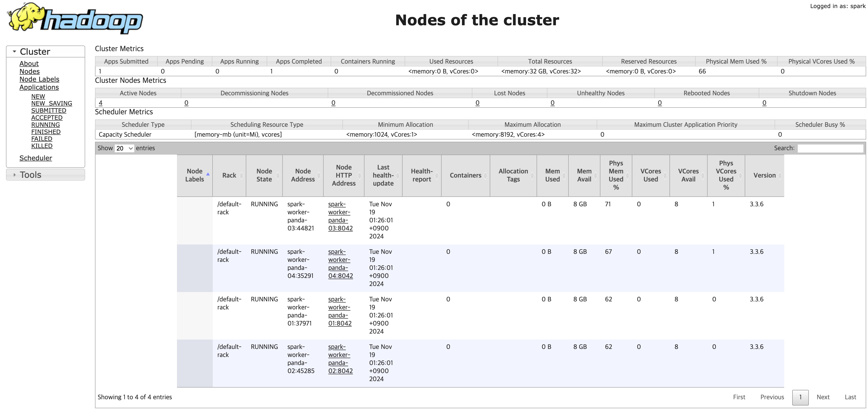Screen dimensions: 868x411
Task: Go to First page
Action: [739, 397]
